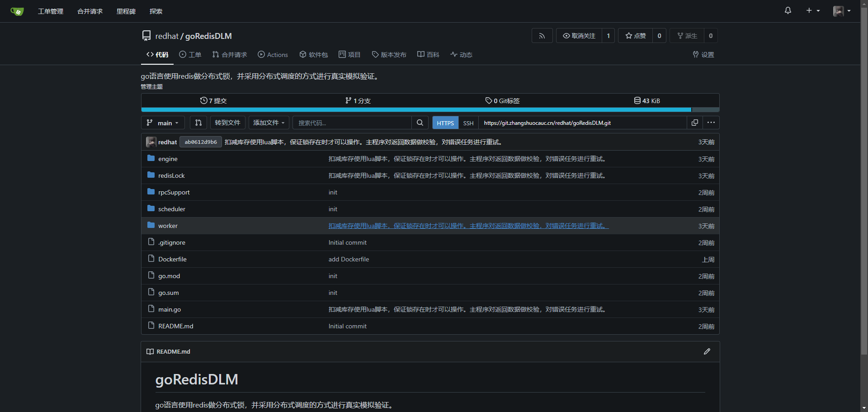Open the user avatar menu
The image size is (868, 412).
842,11
